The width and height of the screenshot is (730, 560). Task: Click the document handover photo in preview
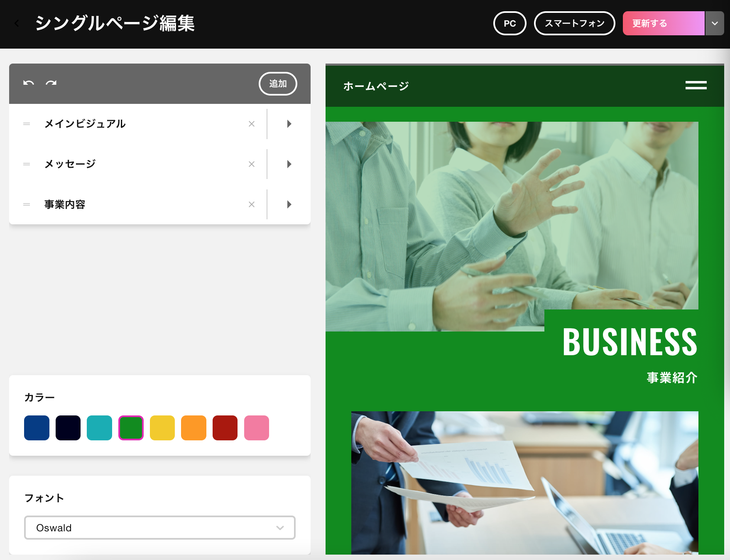tap(525, 483)
